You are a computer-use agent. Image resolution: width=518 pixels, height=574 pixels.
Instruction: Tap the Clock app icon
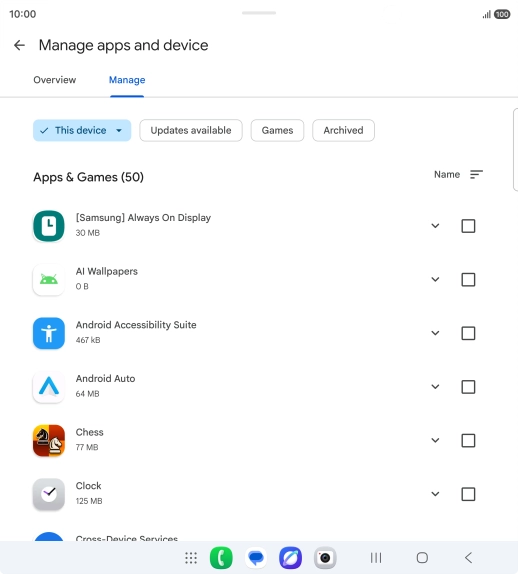(49, 494)
